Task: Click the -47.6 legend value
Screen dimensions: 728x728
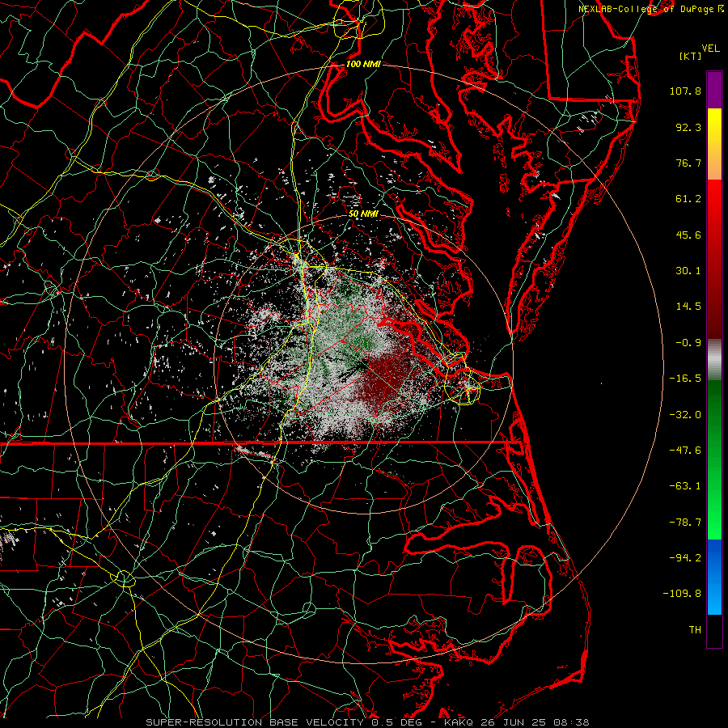Action: point(685,451)
